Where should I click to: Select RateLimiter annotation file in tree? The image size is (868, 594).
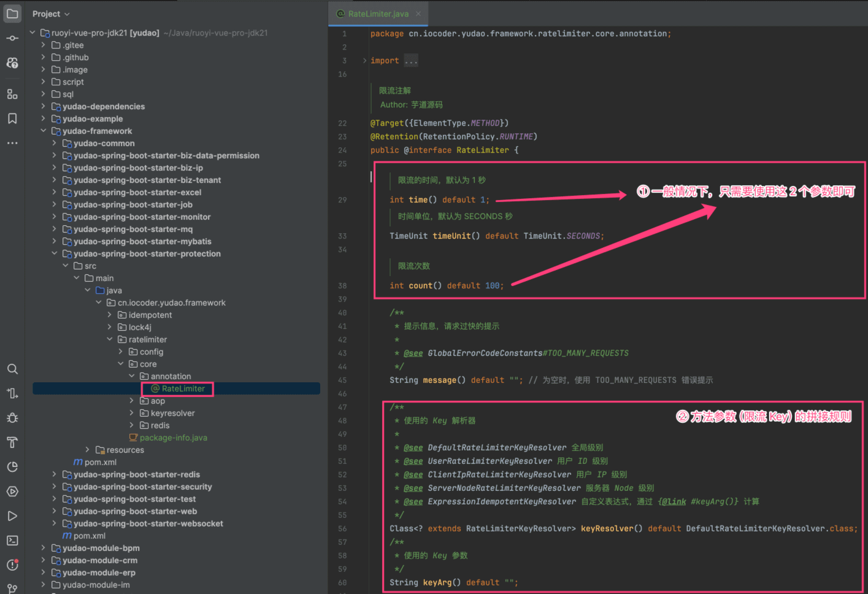183,388
